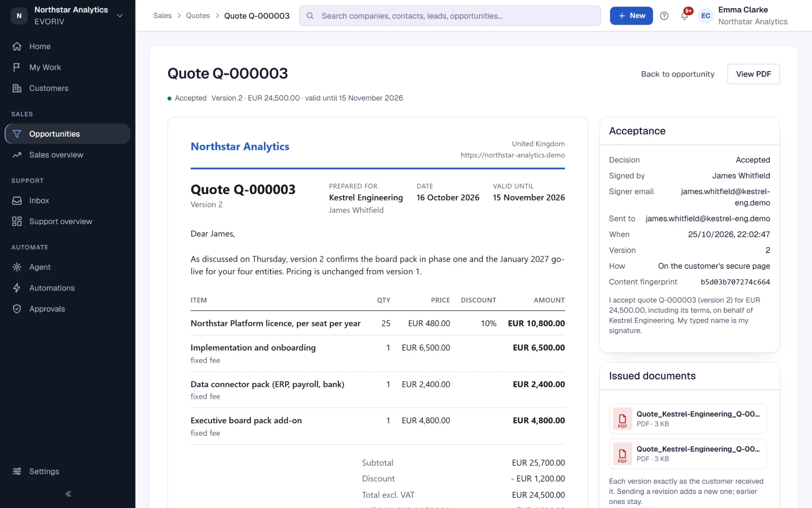Click the 25/10/2026, 22:02:47 timestamp
Viewport: 812px width, 508px height.
(x=729, y=234)
